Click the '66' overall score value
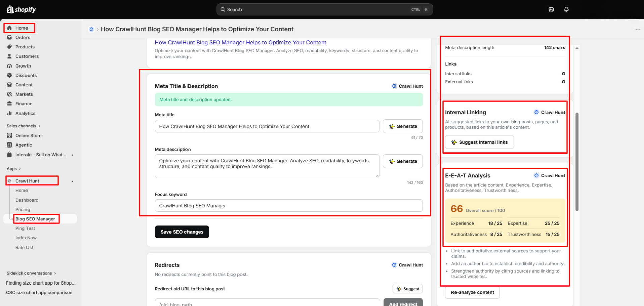 (x=457, y=209)
